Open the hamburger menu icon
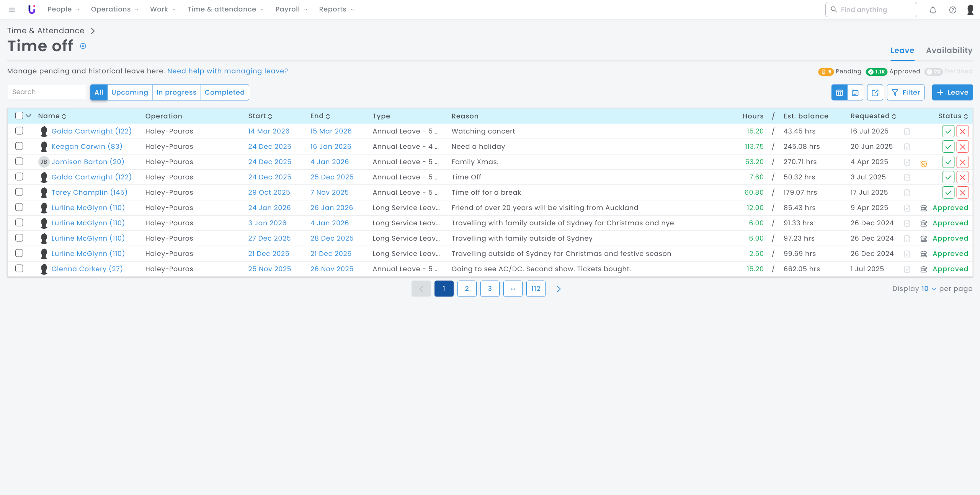Image resolution: width=980 pixels, height=495 pixels. (12, 10)
